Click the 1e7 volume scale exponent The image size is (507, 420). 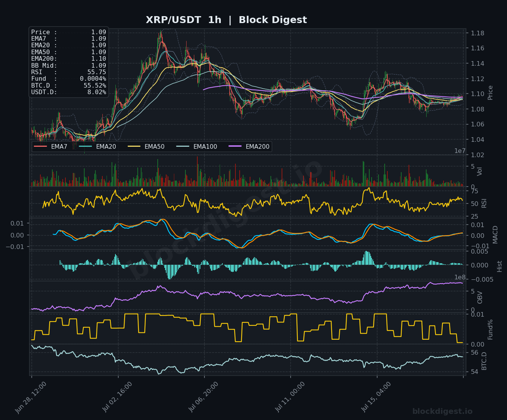click(460, 151)
